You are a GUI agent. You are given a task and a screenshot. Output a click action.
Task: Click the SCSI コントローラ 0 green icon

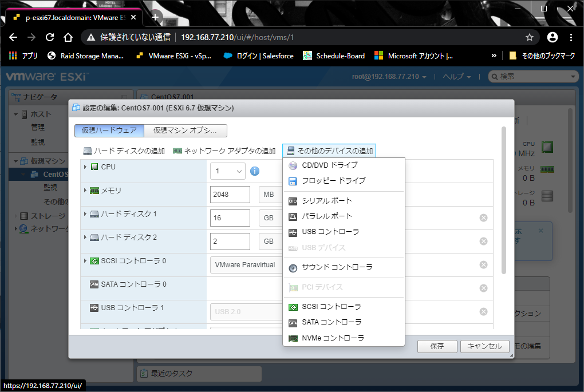(x=94, y=261)
